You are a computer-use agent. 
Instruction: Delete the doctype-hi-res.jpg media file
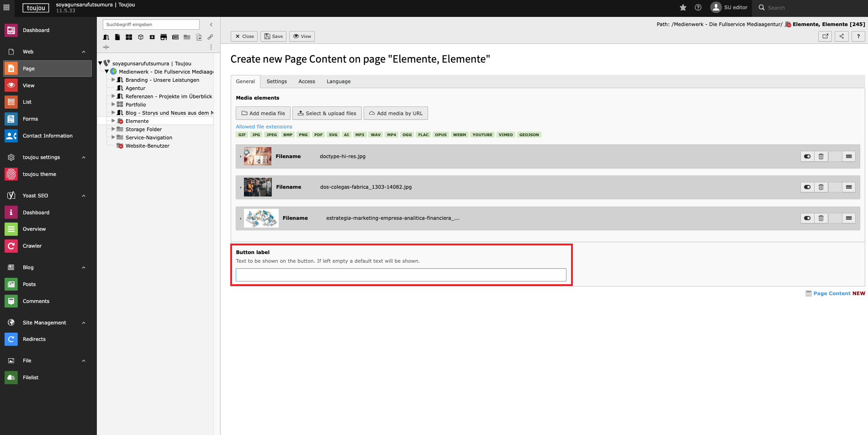(x=821, y=156)
